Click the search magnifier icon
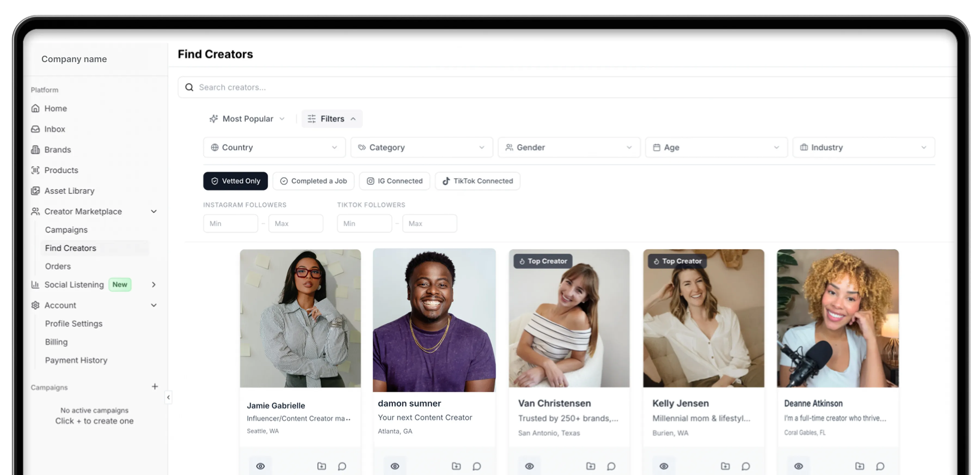980x475 pixels. click(189, 87)
